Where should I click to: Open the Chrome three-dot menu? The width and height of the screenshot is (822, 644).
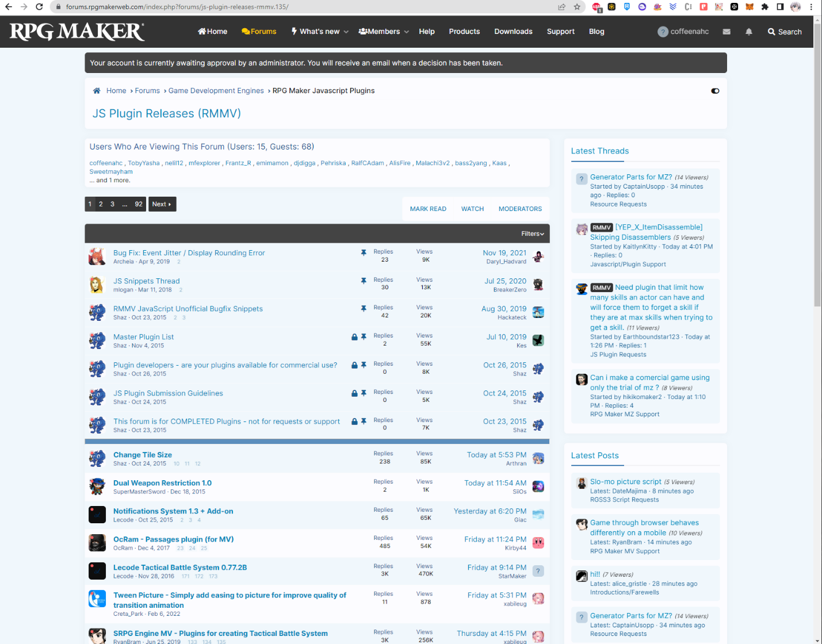click(x=811, y=7)
